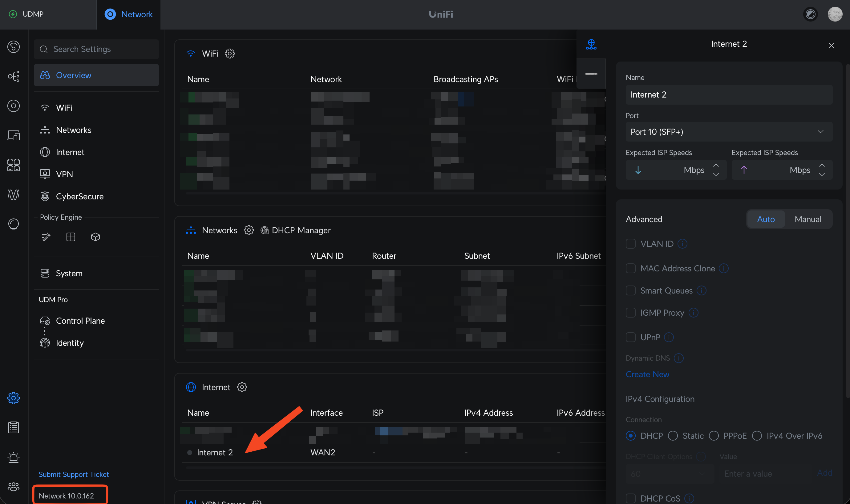
Task: Switch Advanced mode to Manual
Action: point(807,219)
